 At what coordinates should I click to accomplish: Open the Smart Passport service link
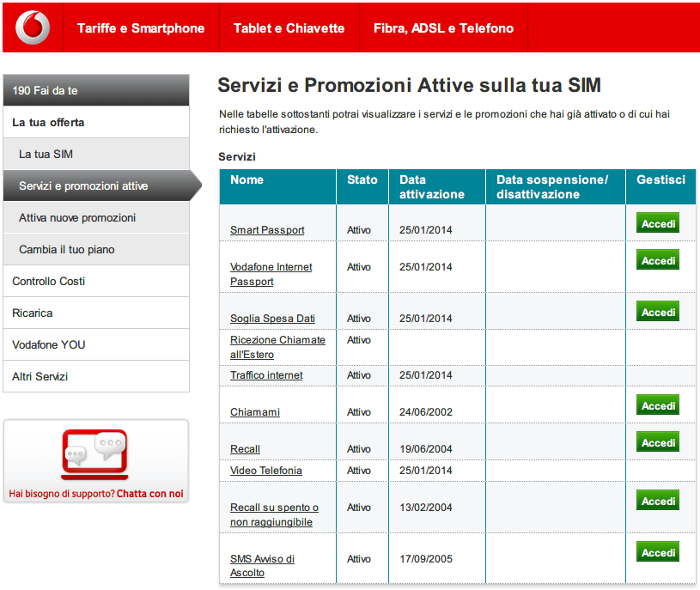(267, 230)
